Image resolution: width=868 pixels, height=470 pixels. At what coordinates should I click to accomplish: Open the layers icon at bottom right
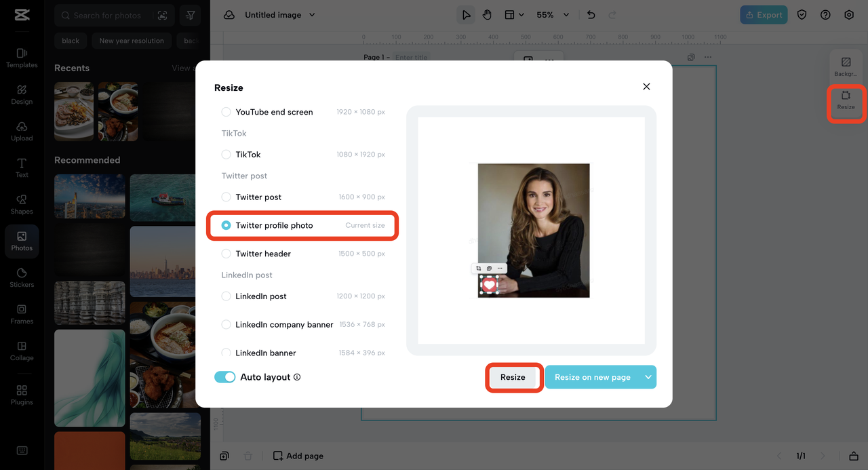pyautogui.click(x=854, y=456)
